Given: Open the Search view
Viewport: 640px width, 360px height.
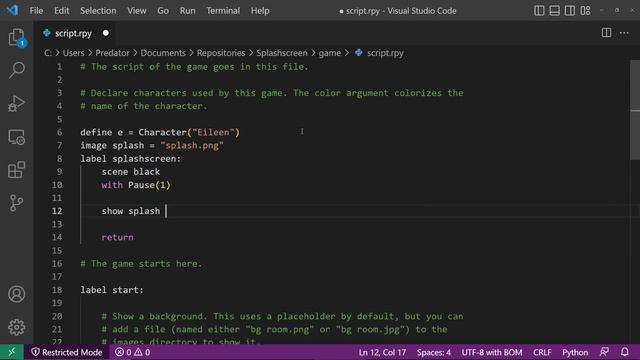Looking at the screenshot, I should [x=16, y=70].
